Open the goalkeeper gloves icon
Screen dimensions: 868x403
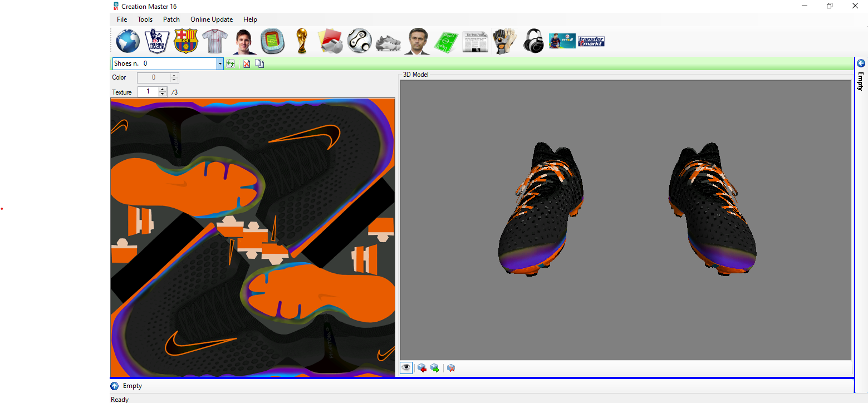504,41
